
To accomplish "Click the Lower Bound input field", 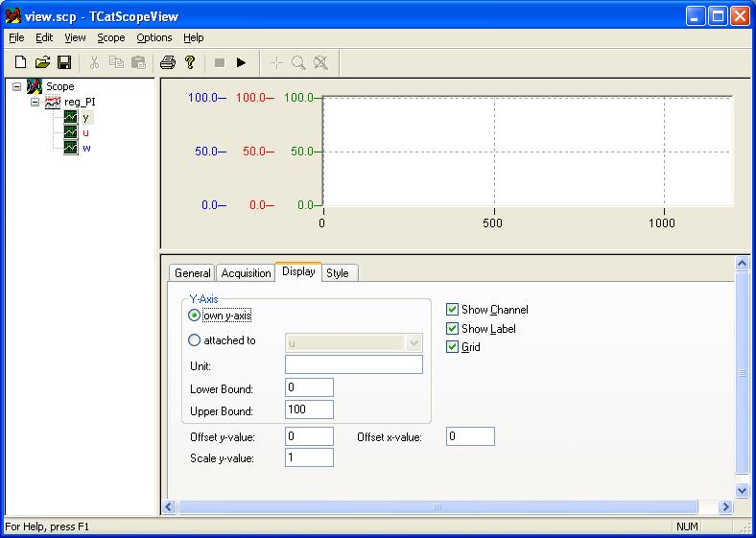I will (x=309, y=387).
